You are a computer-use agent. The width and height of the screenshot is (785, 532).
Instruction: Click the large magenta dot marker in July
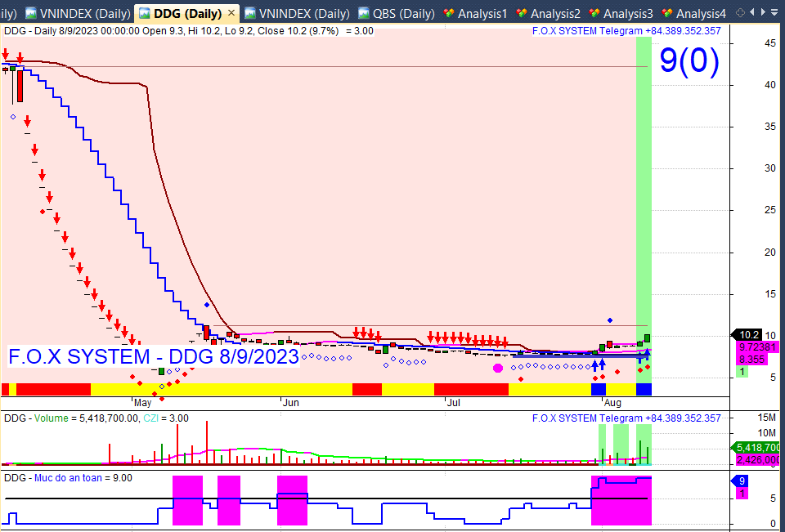498,369
